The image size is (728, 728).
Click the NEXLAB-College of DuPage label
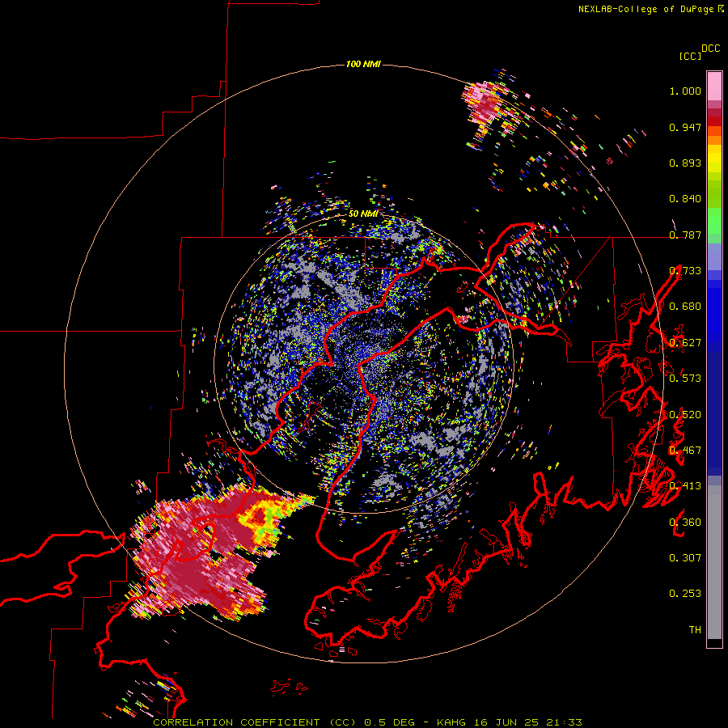point(645,9)
